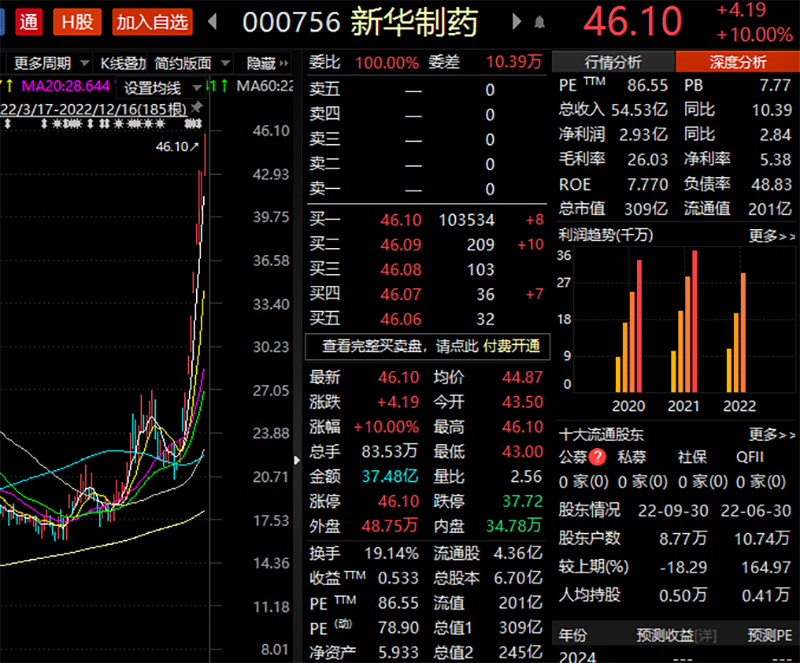Click the 总手 value 83.53万

[x=389, y=451]
